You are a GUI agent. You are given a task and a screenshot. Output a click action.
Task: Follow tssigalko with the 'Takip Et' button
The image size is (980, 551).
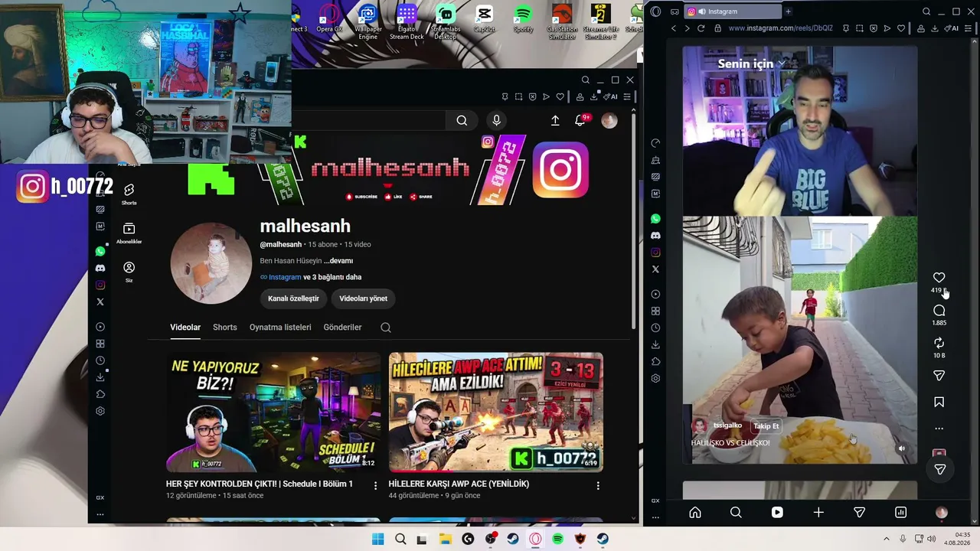point(766,426)
